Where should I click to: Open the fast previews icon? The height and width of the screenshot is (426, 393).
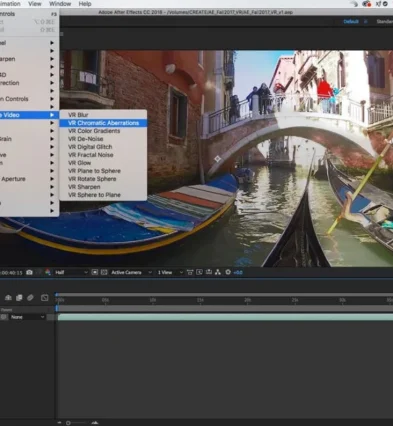click(x=199, y=272)
